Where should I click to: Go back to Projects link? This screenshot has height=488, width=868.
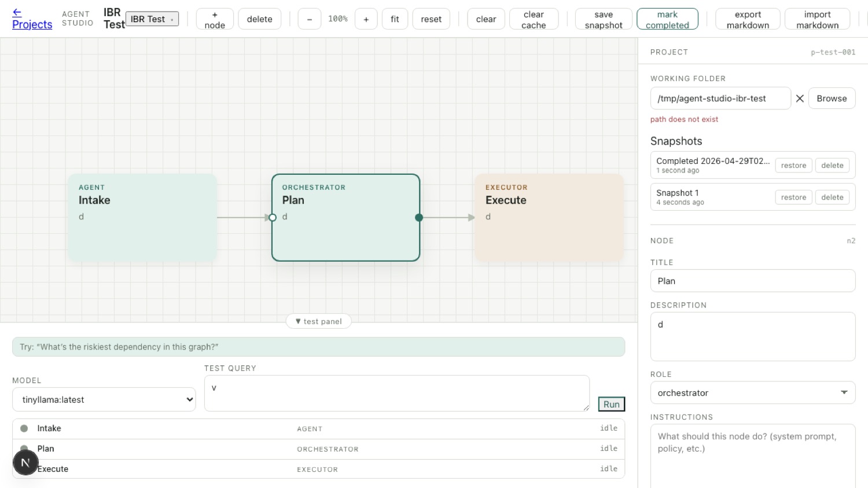pos(32,19)
